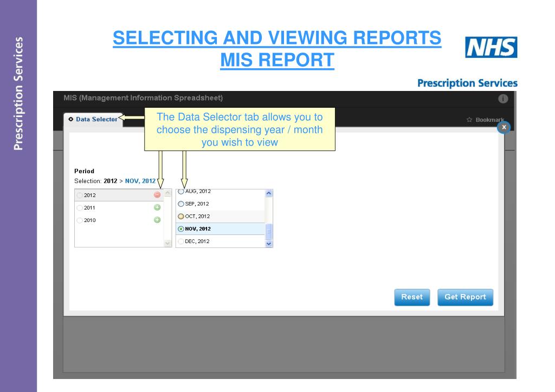555x392 pixels.
Task: Click the Get Report button
Action: [465, 297]
